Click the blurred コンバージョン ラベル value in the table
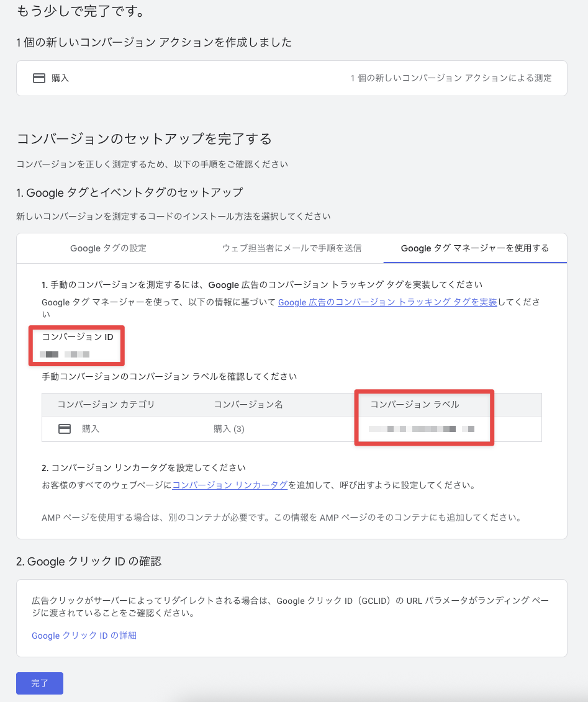This screenshot has width=588, height=702. click(x=422, y=429)
